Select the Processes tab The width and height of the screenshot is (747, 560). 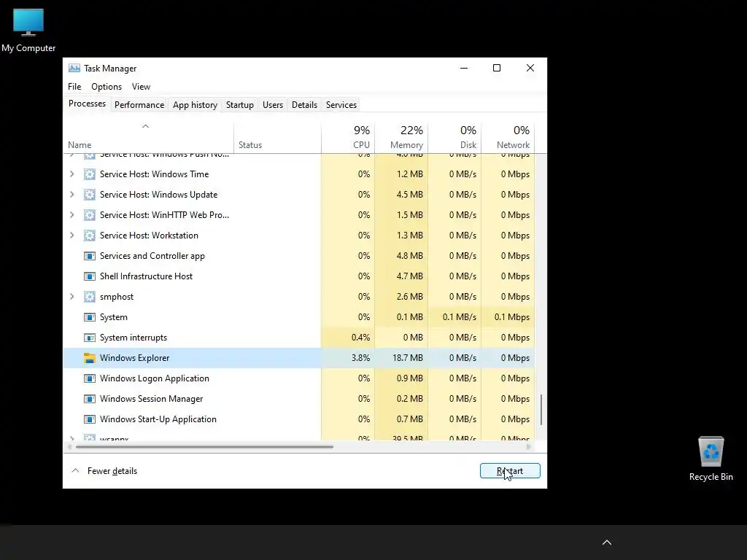click(88, 104)
